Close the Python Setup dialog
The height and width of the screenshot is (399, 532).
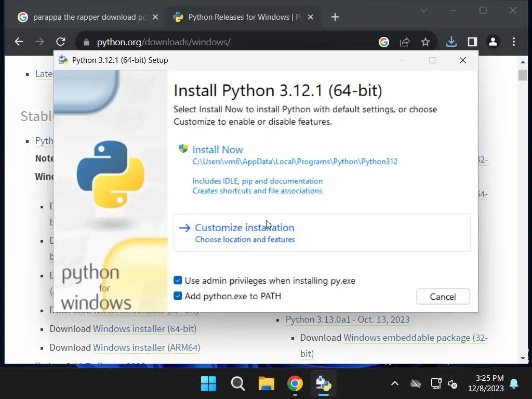[x=463, y=60]
